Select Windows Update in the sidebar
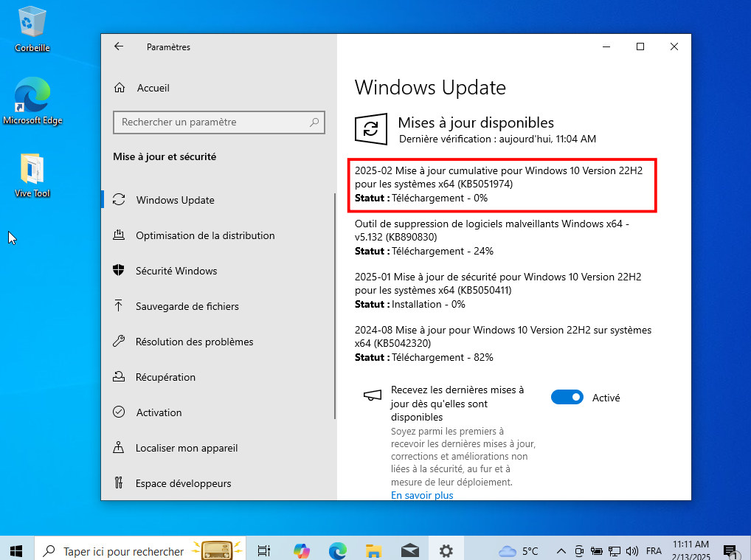 [x=218, y=200]
